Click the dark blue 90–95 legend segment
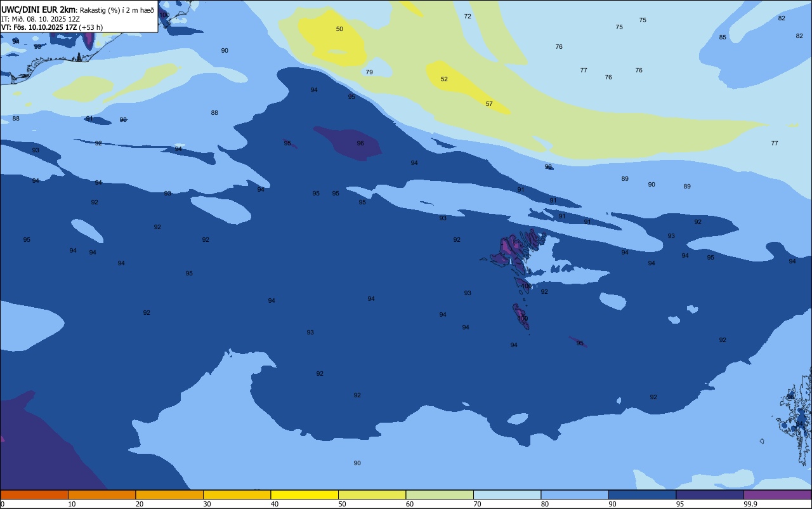Screen dimensions: 812x509 [642, 494]
